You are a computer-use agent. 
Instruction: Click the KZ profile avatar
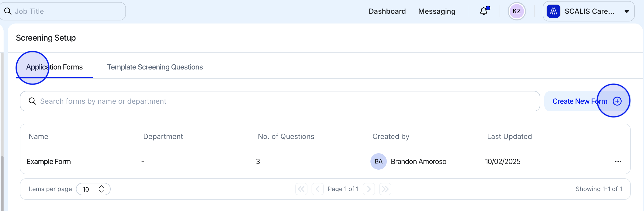(517, 11)
